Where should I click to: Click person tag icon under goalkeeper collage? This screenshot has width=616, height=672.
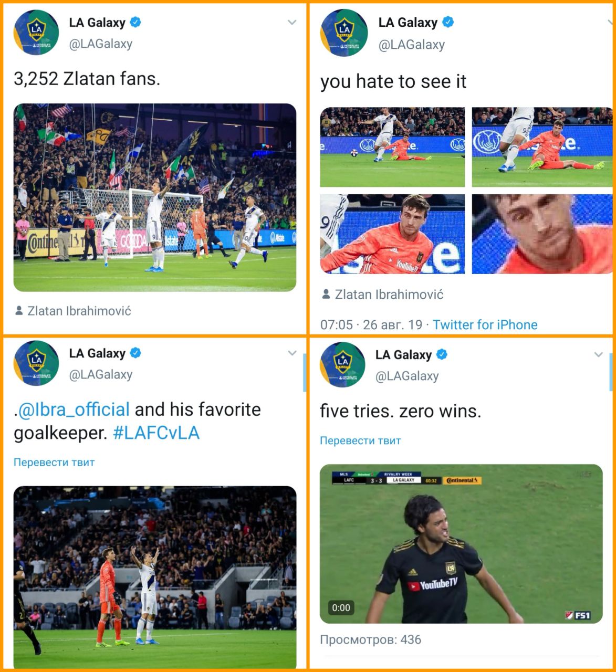tap(326, 294)
